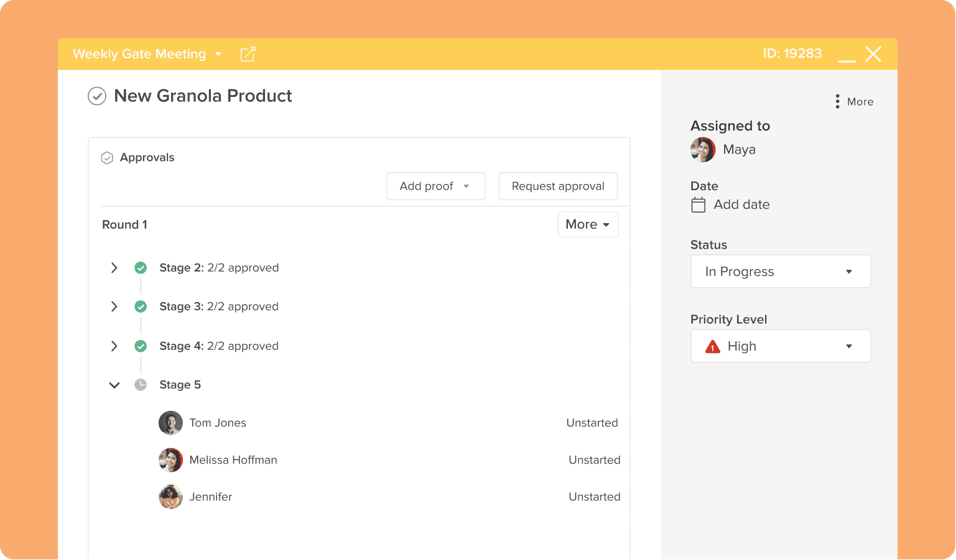Image resolution: width=956 pixels, height=560 pixels.
Task: Click Melissa Hoffman name
Action: tap(233, 461)
